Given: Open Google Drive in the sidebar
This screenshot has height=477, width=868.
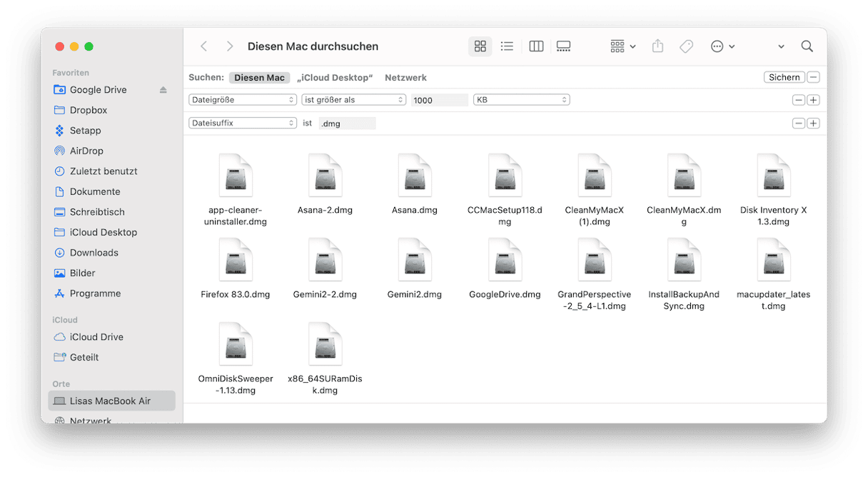Looking at the screenshot, I should point(98,90).
